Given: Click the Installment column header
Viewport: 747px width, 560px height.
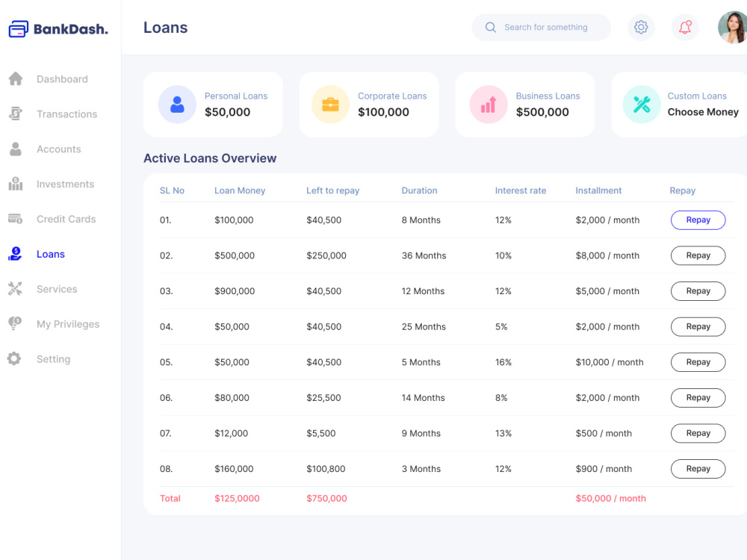Looking at the screenshot, I should (598, 190).
